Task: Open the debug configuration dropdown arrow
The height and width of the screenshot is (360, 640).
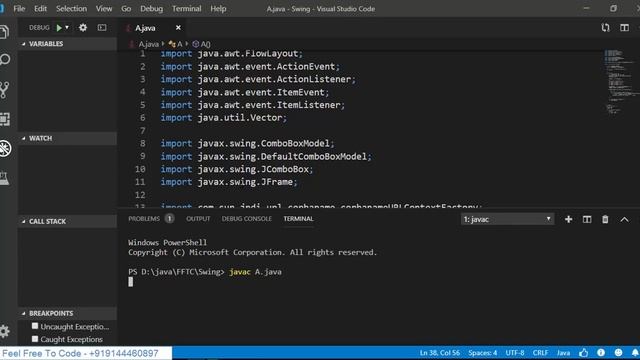Action: [67, 27]
